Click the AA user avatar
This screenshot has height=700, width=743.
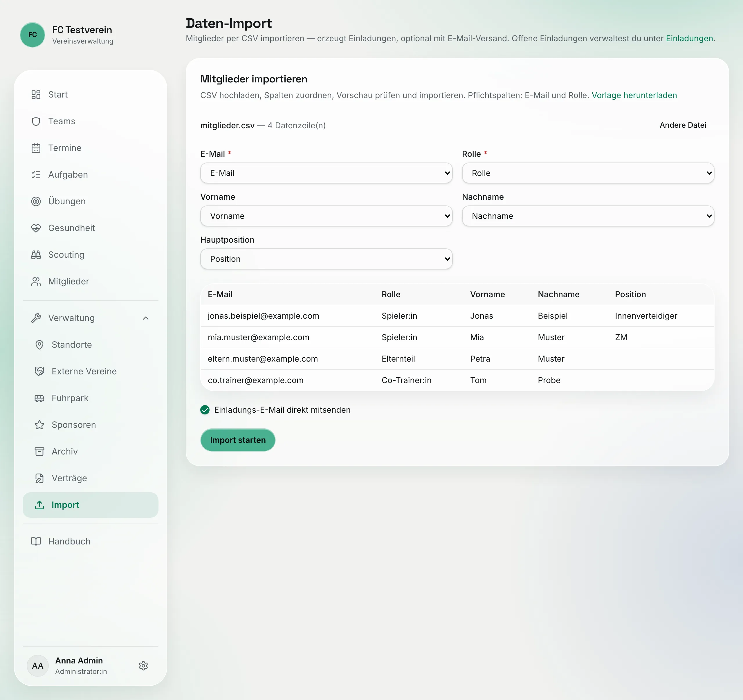coord(38,666)
